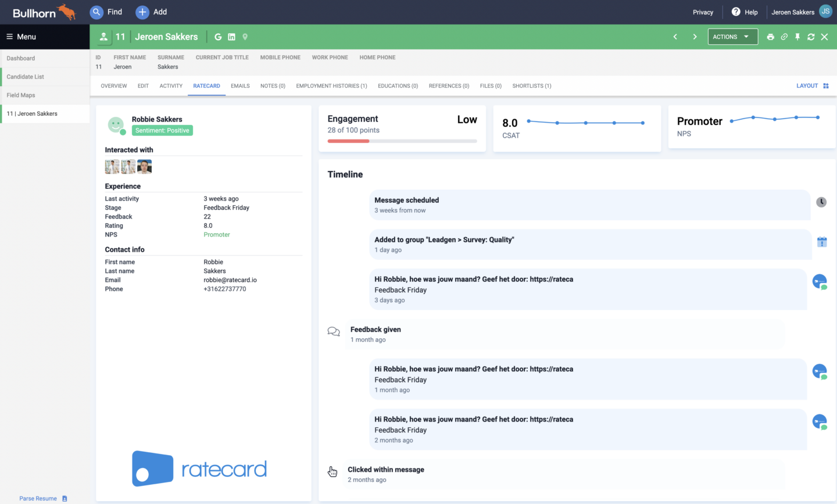Click Jeroen Sakkers user name in top bar
This screenshot has width=837, height=504.
tap(793, 12)
